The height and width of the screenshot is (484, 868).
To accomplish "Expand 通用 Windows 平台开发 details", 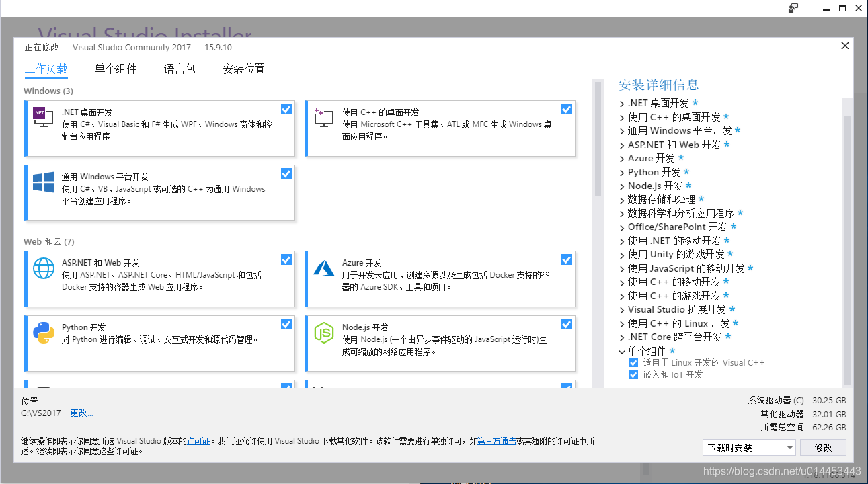I will 622,131.
